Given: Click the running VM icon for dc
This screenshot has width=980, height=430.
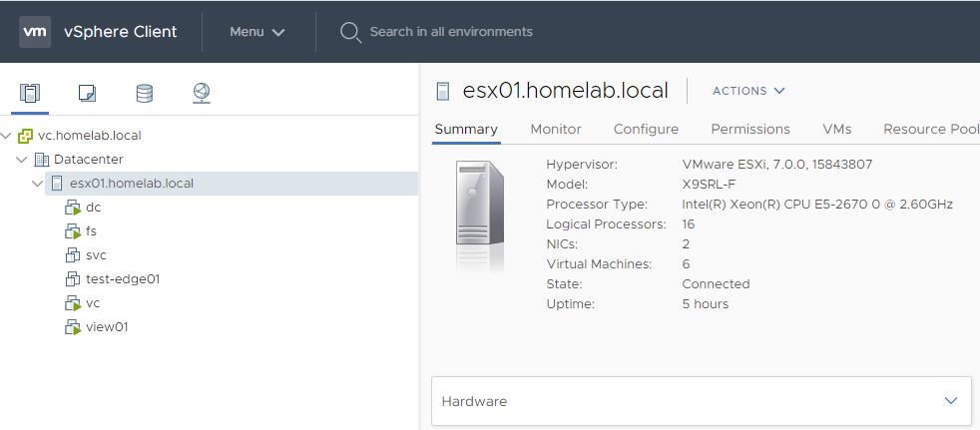Looking at the screenshot, I should click(74, 209).
